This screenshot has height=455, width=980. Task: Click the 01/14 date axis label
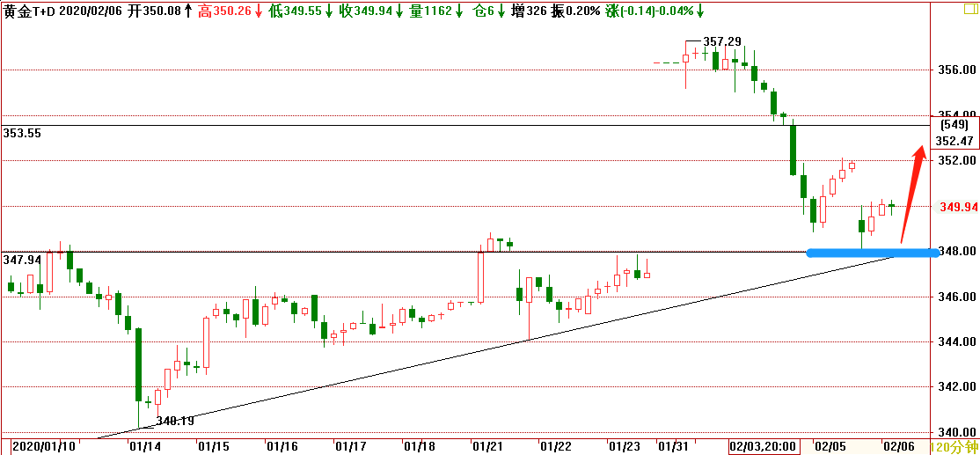pos(143,447)
